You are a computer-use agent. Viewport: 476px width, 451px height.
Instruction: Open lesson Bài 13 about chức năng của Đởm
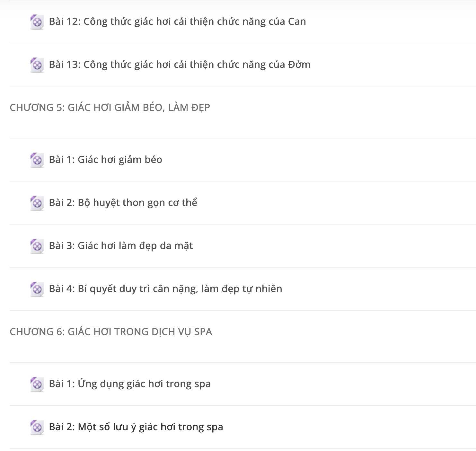pos(180,65)
